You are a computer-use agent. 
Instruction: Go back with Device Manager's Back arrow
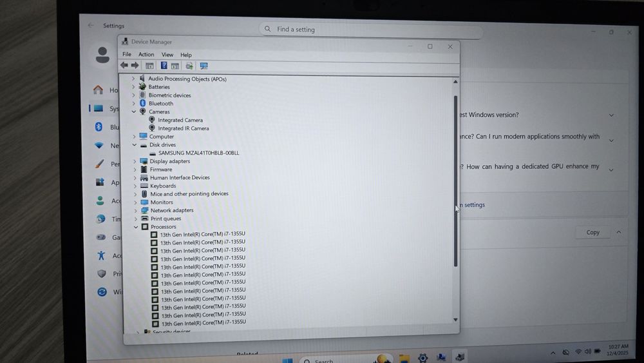pos(124,65)
